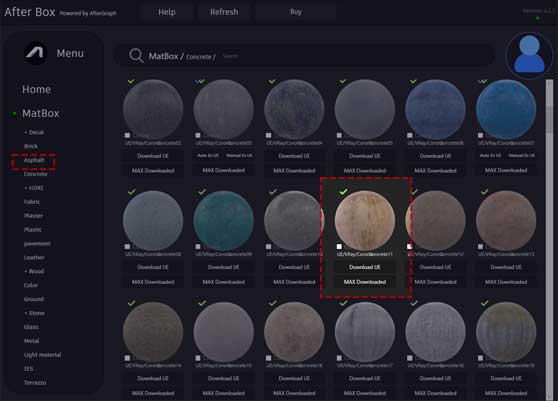Open the blue user profile avatar

click(x=529, y=54)
